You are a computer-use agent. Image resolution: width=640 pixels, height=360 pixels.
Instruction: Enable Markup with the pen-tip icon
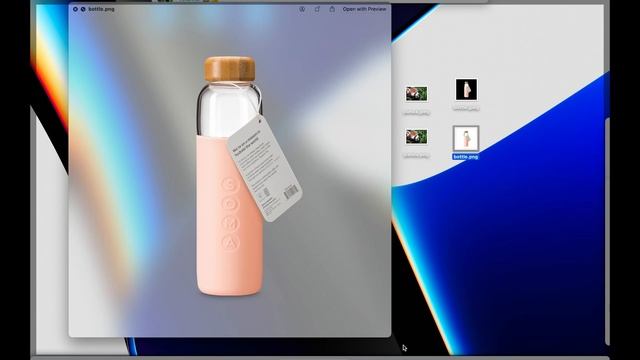(x=302, y=9)
